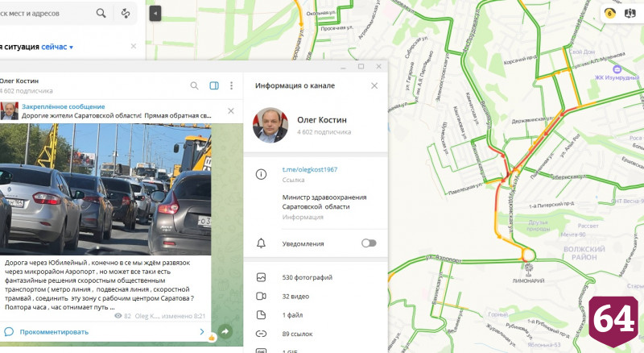The width and height of the screenshot is (644, 353).
Task: Click the photos icon in channel info
Action: pos(261,277)
